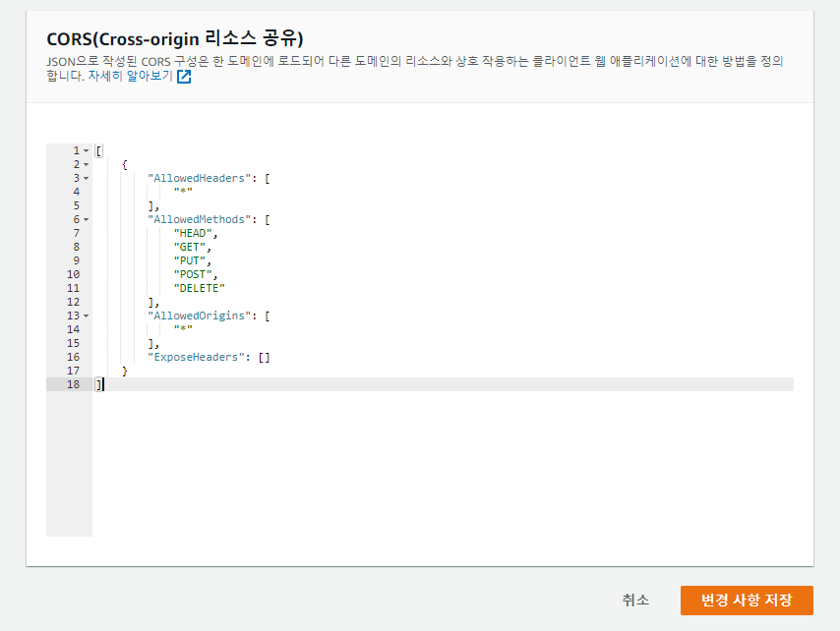Click the empty brackets after ExposeHeaders
The image size is (840, 631).
[265, 357]
